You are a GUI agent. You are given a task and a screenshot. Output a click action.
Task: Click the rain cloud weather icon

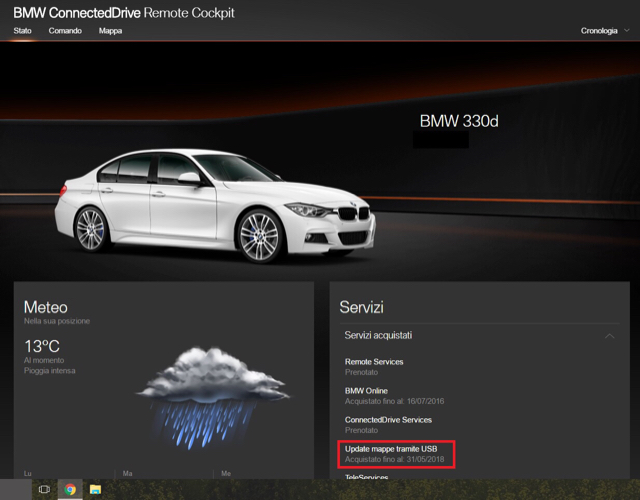pyautogui.click(x=213, y=397)
